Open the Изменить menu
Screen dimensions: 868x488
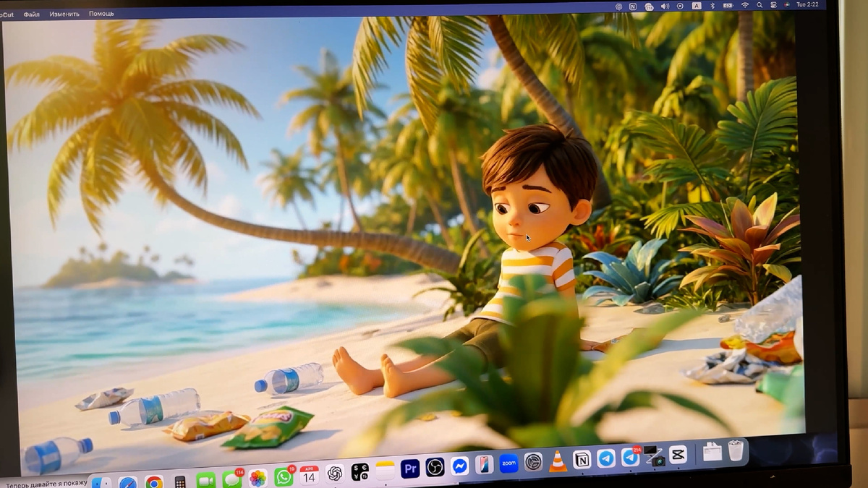tap(64, 14)
